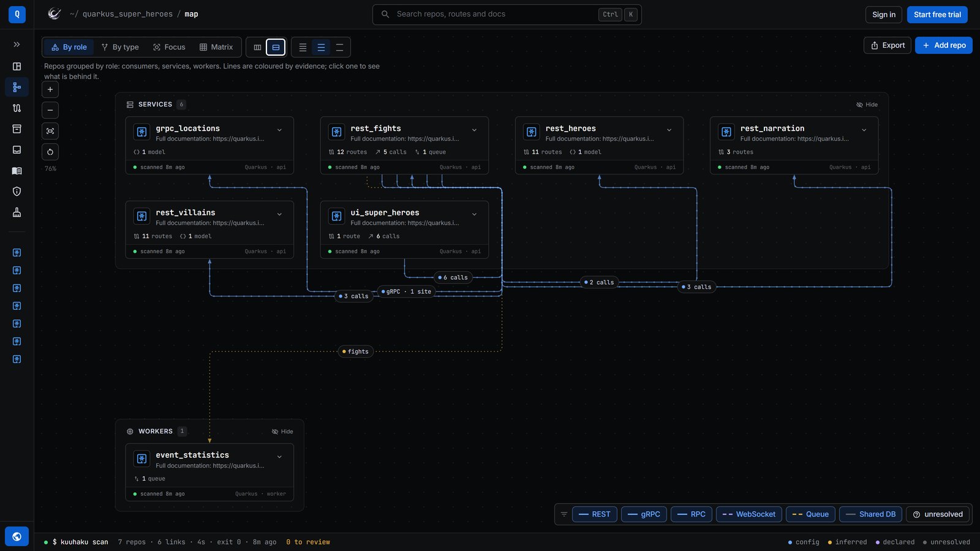Click the globe icon at bottom left
The height and width of the screenshot is (551, 980).
(x=17, y=536)
